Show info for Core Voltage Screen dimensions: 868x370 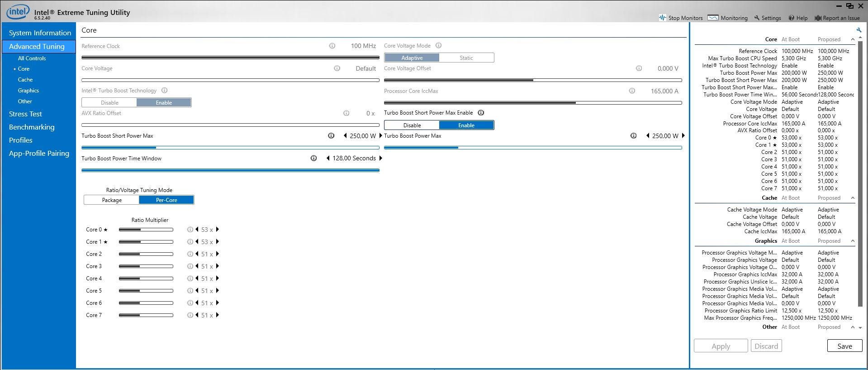(337, 68)
